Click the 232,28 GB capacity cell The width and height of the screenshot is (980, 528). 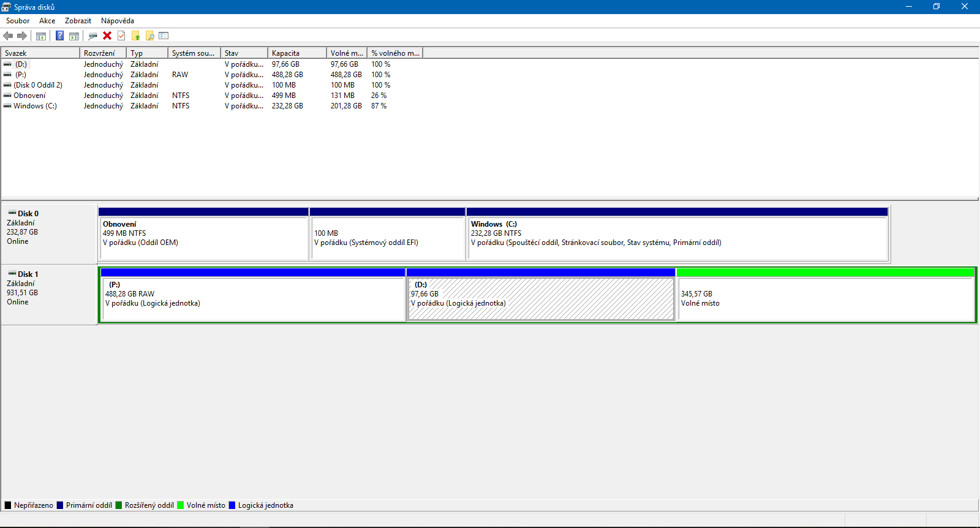287,106
